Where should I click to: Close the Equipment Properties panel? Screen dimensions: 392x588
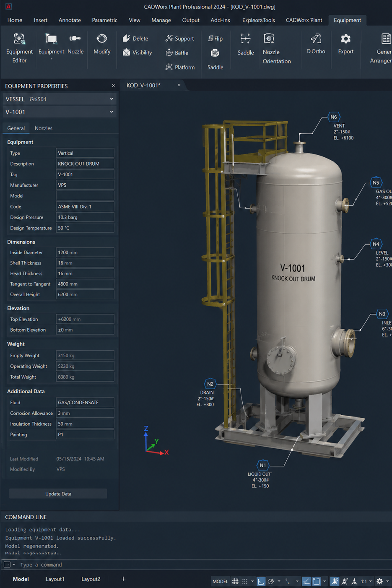pyautogui.click(x=113, y=86)
